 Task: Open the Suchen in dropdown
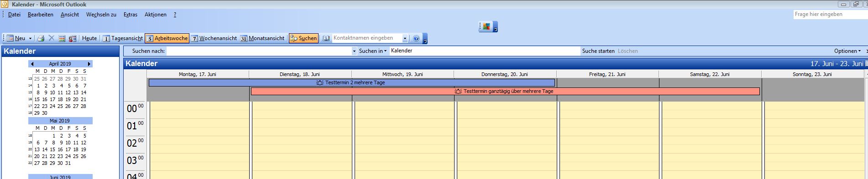372,51
